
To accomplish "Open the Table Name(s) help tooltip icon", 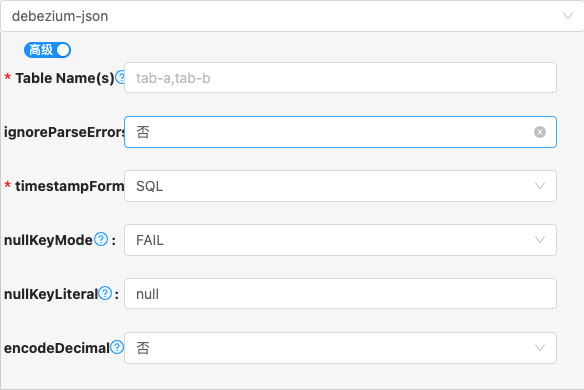I will click(x=120, y=77).
